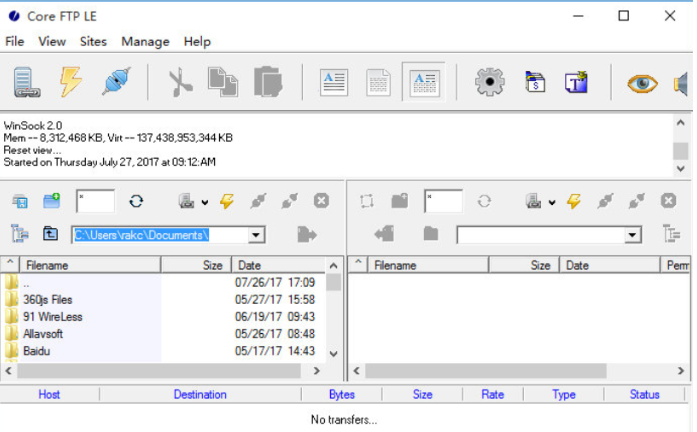The width and height of the screenshot is (697, 432).
Task: Open the Manage menu
Action: [x=145, y=41]
